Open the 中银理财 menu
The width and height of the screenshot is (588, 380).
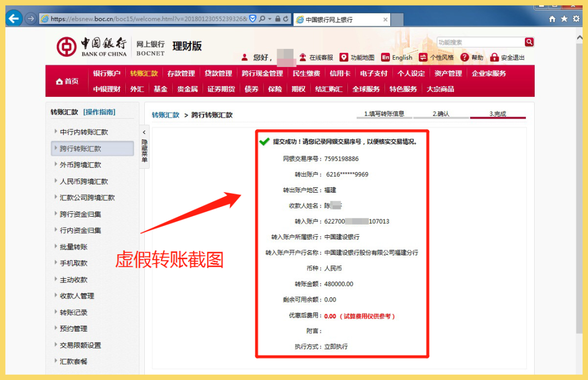tap(107, 89)
